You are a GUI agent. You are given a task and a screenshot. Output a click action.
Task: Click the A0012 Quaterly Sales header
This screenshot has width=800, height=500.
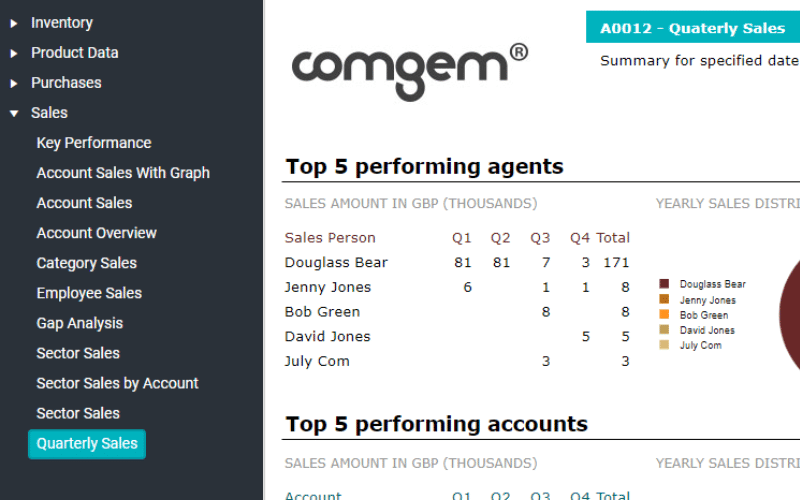point(693,27)
